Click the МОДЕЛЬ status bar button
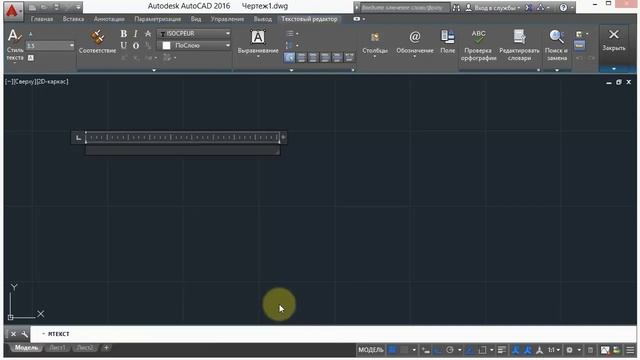Screen dimensions: 640x360 [371, 350]
